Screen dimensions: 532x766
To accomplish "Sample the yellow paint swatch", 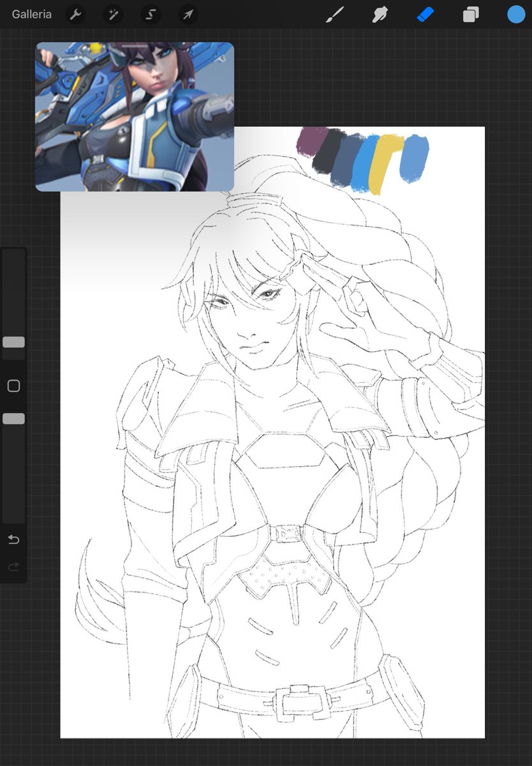I will [385, 163].
